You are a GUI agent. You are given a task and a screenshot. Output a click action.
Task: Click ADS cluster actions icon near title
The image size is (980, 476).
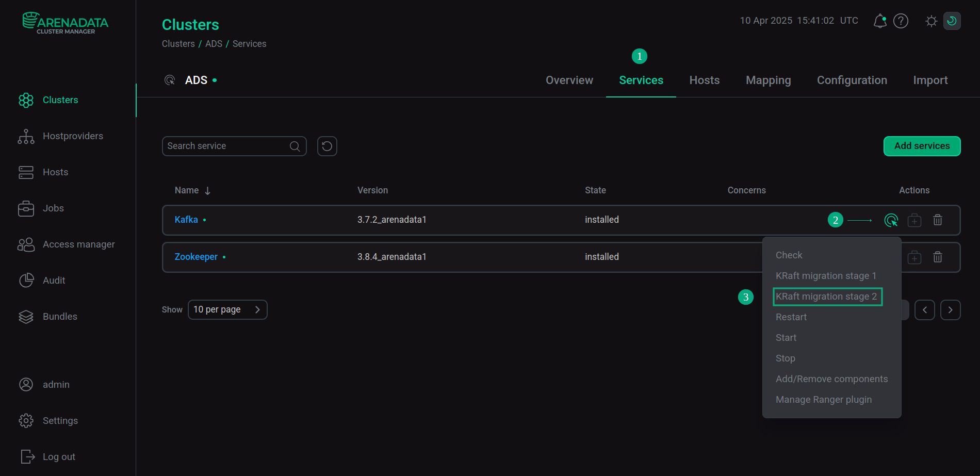170,80
